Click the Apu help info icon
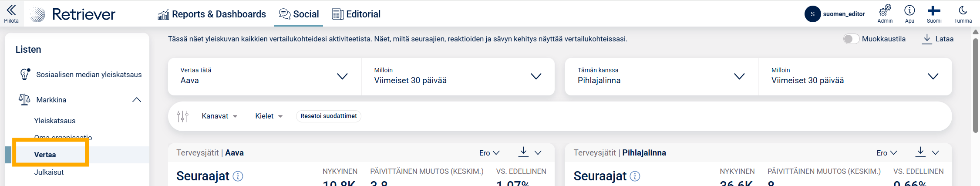The width and height of the screenshot is (980, 186). click(x=909, y=10)
